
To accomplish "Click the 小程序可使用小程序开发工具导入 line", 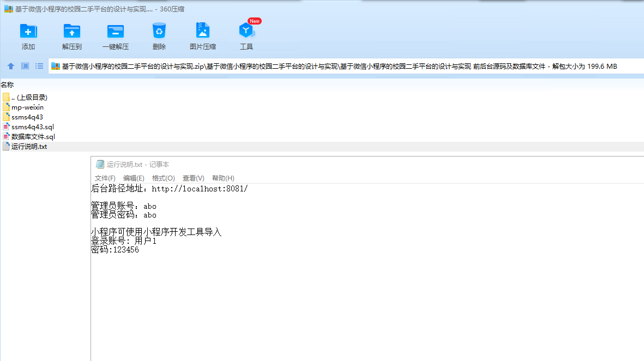I will [x=156, y=232].
